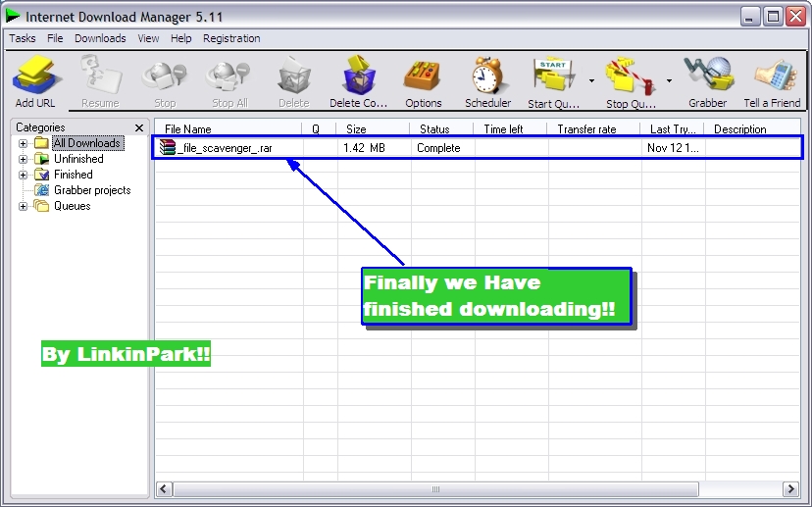The height and width of the screenshot is (507, 812).
Task: Open the Help menu
Action: [x=180, y=38]
